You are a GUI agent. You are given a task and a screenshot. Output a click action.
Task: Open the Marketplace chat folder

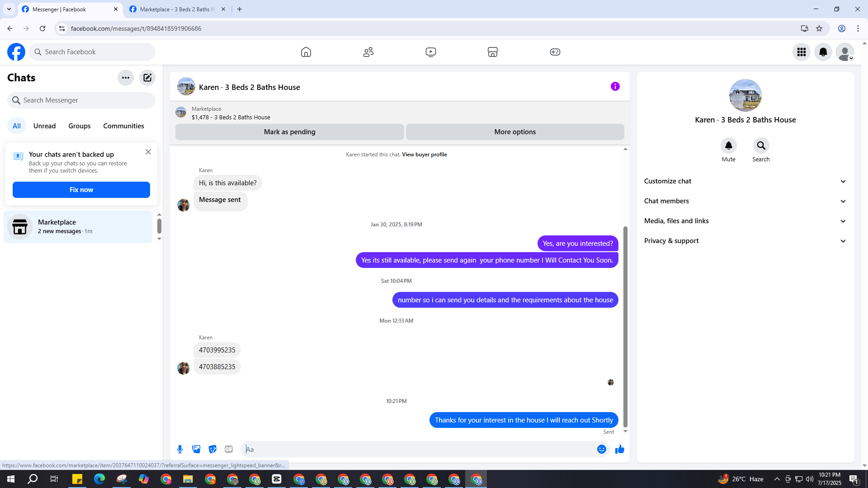pos(78,227)
